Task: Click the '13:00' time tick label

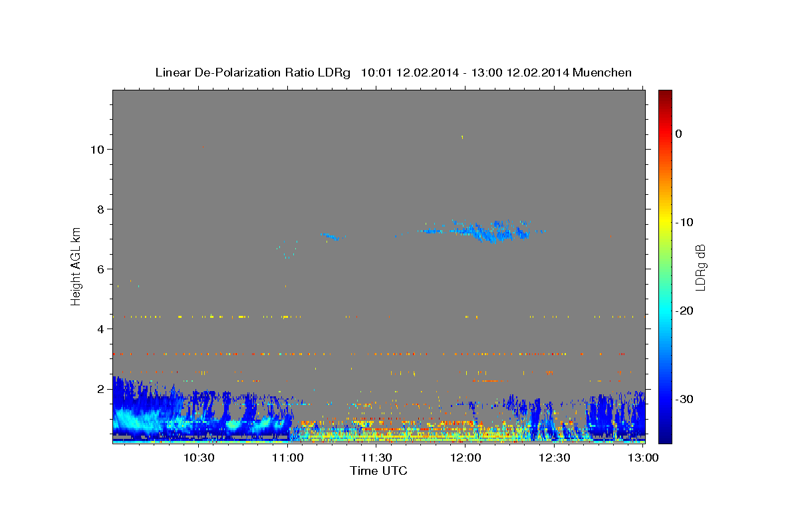Action: click(x=643, y=458)
